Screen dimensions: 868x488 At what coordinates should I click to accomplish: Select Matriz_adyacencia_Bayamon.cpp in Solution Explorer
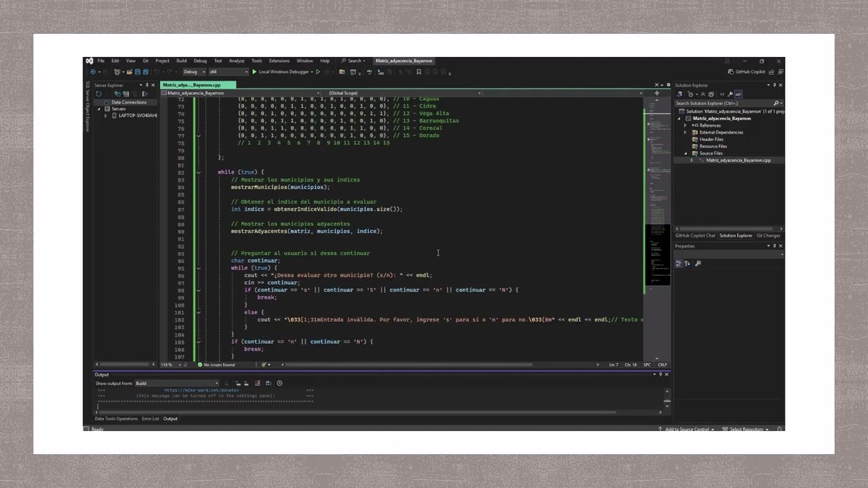point(738,161)
